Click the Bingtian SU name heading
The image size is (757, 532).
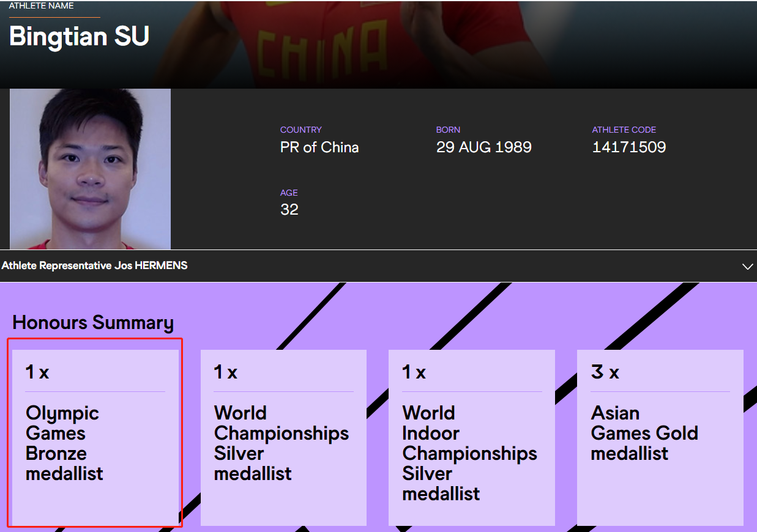tap(79, 37)
